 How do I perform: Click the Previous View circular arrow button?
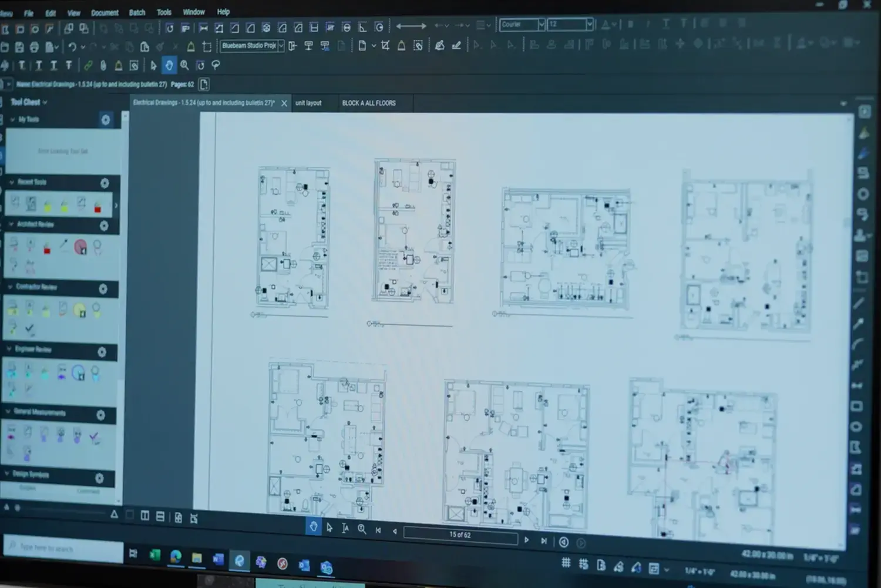(563, 542)
